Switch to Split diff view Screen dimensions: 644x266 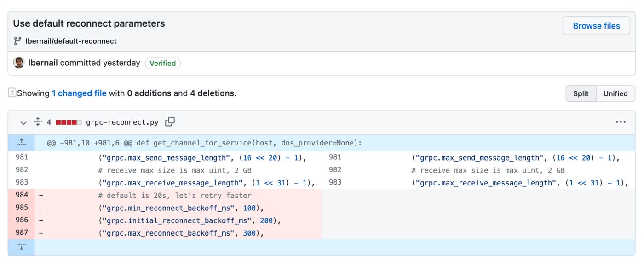click(581, 93)
